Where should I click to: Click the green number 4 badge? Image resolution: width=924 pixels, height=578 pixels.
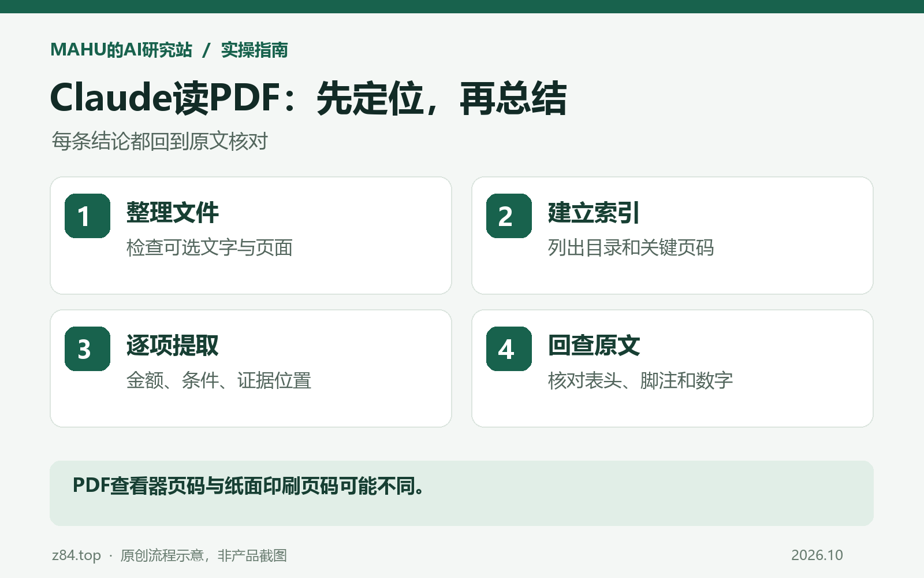click(x=509, y=349)
